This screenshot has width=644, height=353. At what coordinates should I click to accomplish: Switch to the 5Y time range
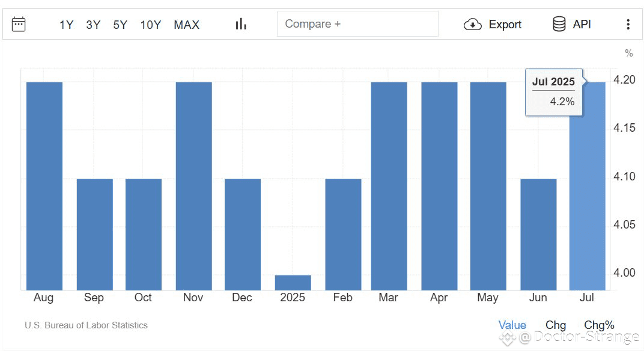120,25
